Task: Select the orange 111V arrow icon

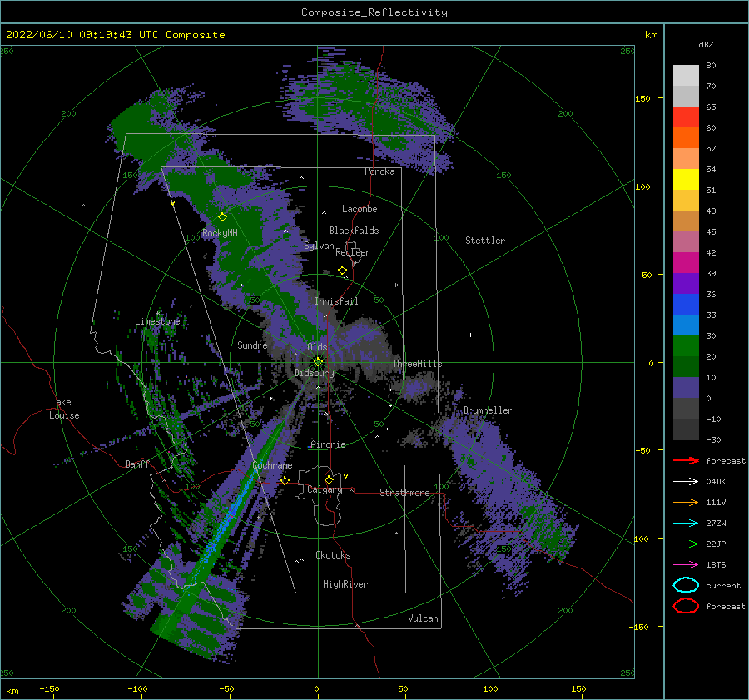Action: coord(686,502)
